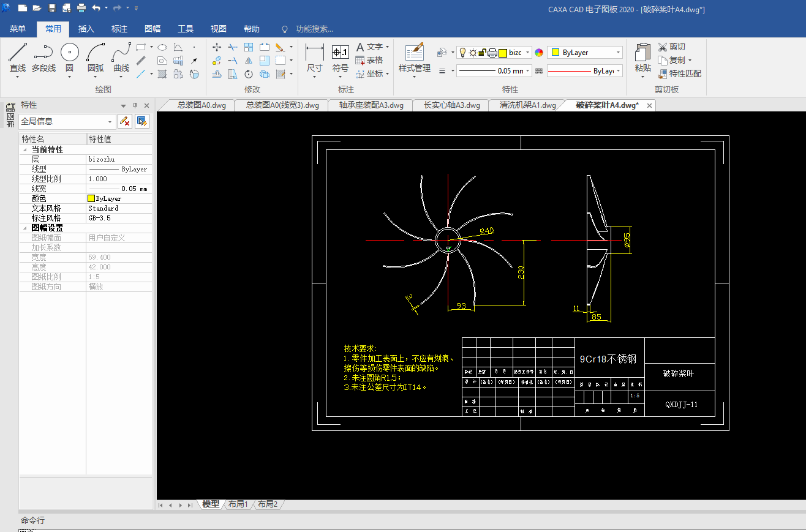Open the 菜单 menu
Image resolution: width=806 pixels, height=532 pixels.
tap(18, 29)
